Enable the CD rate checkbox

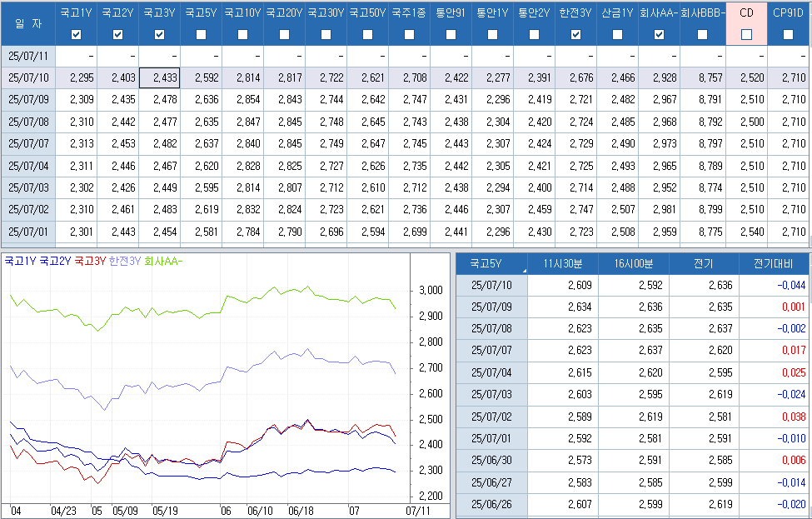coord(746,34)
